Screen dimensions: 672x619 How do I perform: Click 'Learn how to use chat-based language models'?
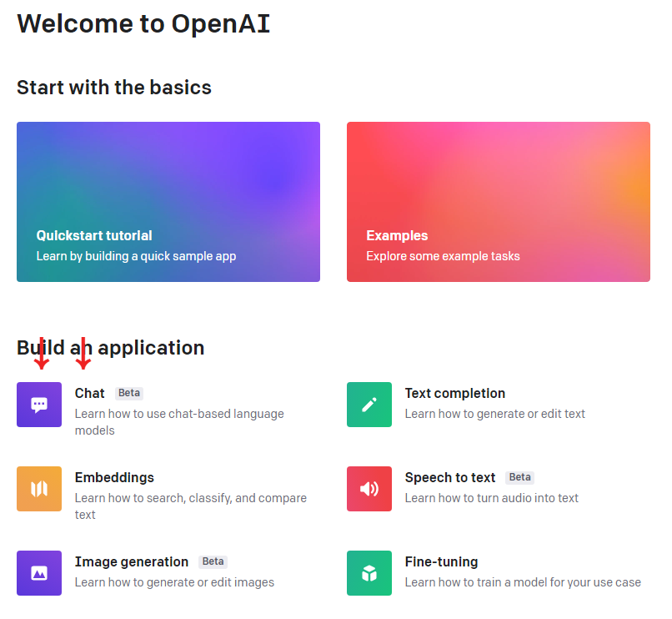point(179,422)
